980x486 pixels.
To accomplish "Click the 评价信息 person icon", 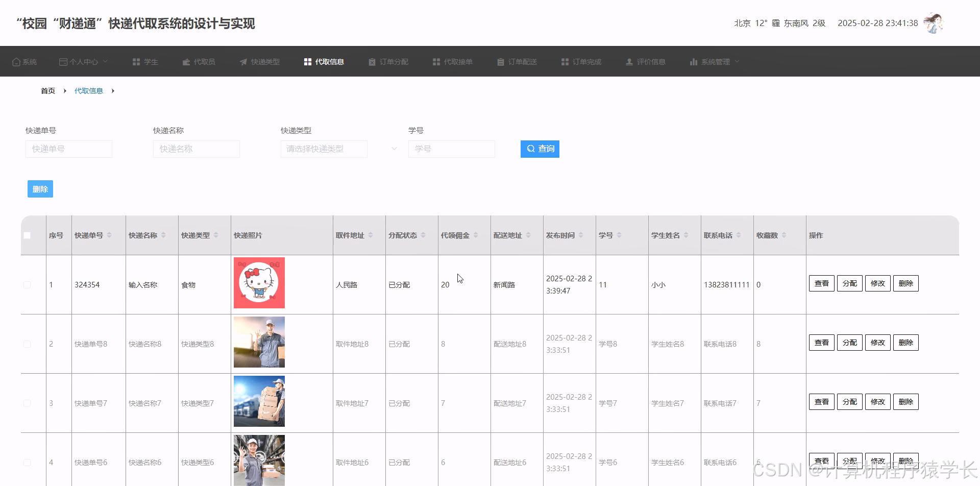I will coord(629,62).
